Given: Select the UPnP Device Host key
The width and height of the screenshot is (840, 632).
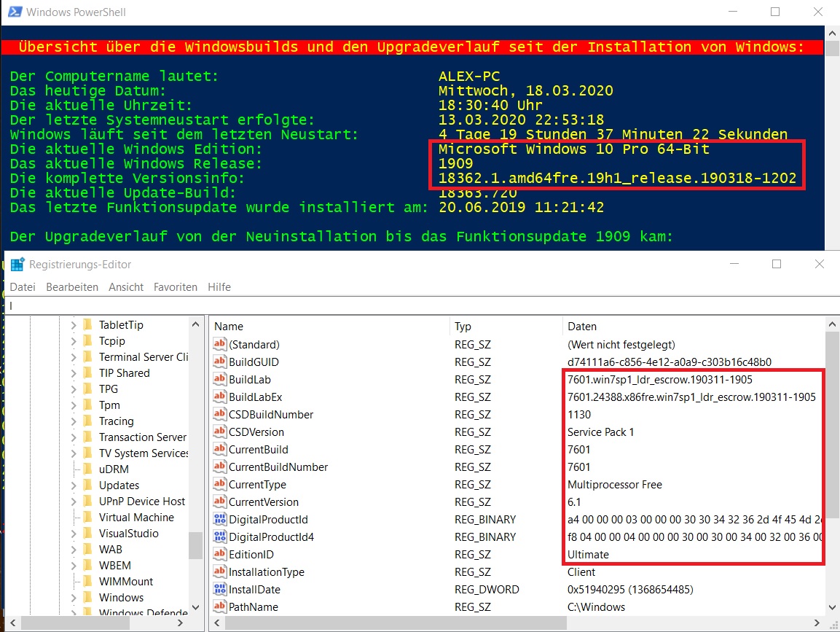Looking at the screenshot, I should 142,502.
